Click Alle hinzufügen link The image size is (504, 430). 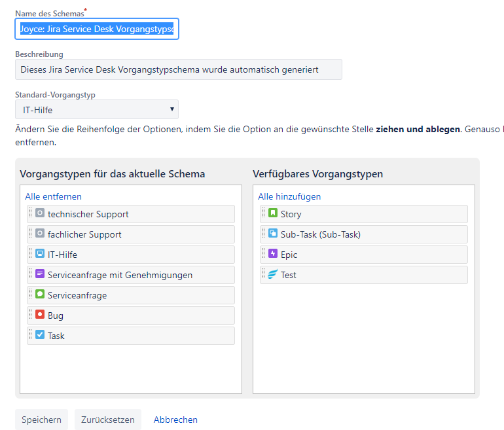click(x=289, y=196)
